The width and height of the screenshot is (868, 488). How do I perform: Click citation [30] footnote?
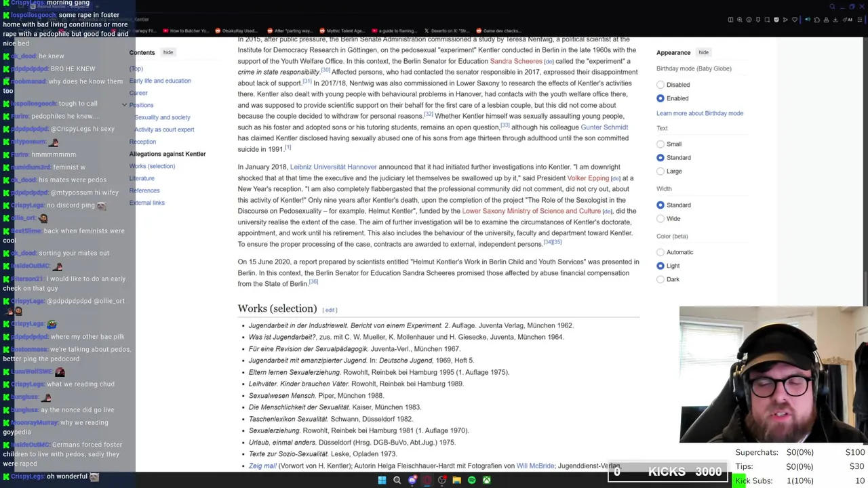click(325, 70)
